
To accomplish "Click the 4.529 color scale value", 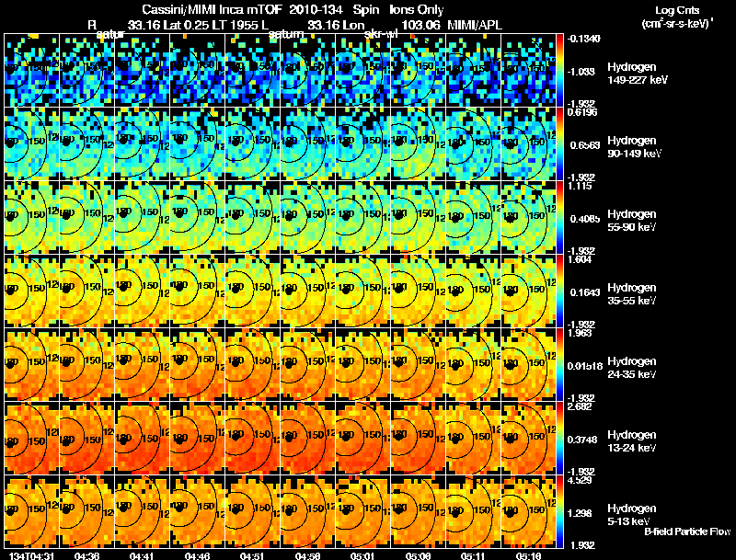I will [x=580, y=480].
